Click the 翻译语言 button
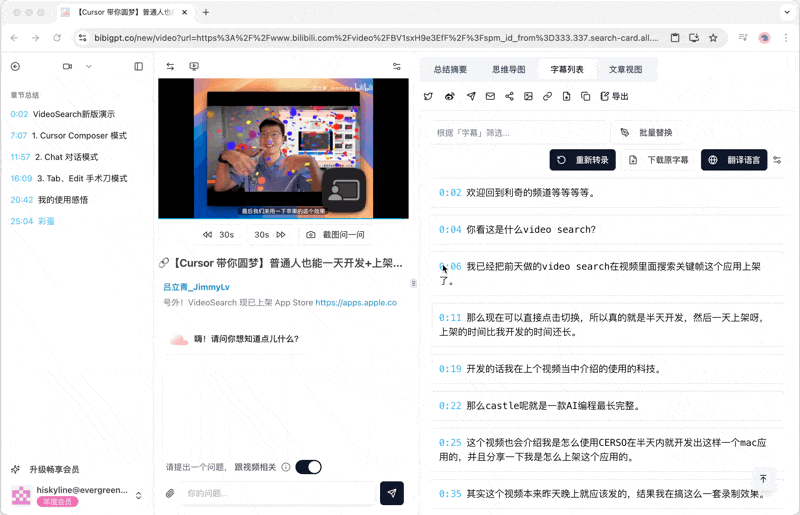This screenshot has height=515, width=800. coord(734,160)
